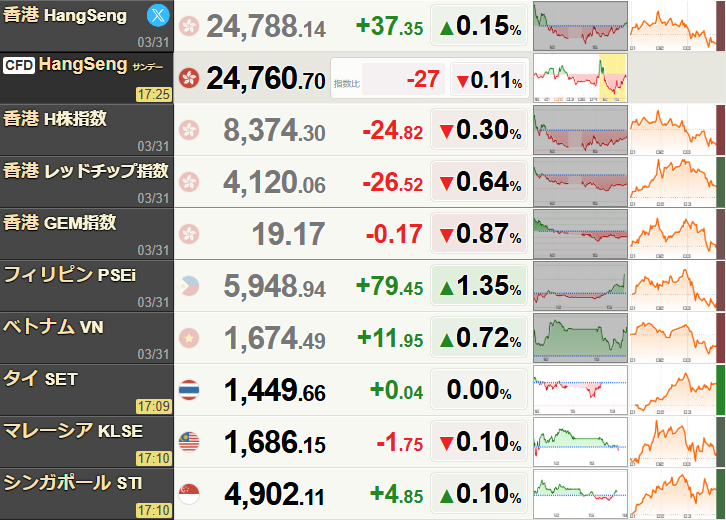
Task: Click レッドチップ指数 long-term orange chart
Action: click(672, 182)
